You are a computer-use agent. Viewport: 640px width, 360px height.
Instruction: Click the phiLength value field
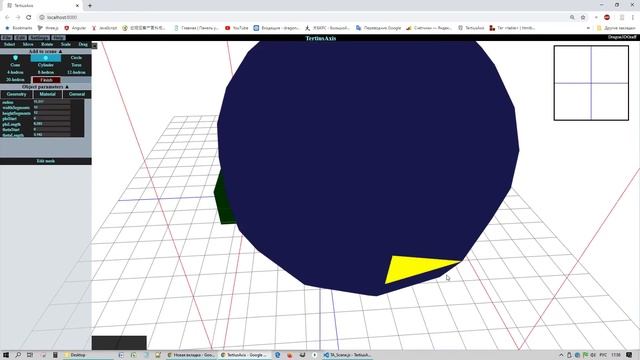52,124
